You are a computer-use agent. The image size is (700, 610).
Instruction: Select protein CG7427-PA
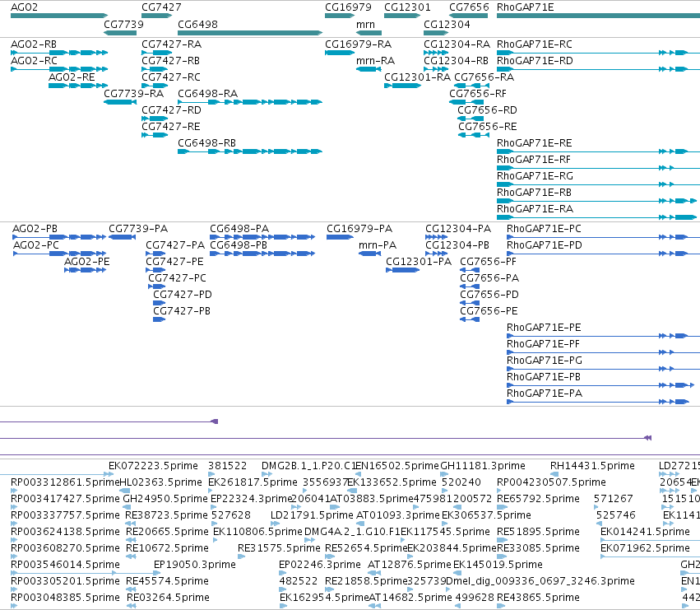click(x=175, y=245)
